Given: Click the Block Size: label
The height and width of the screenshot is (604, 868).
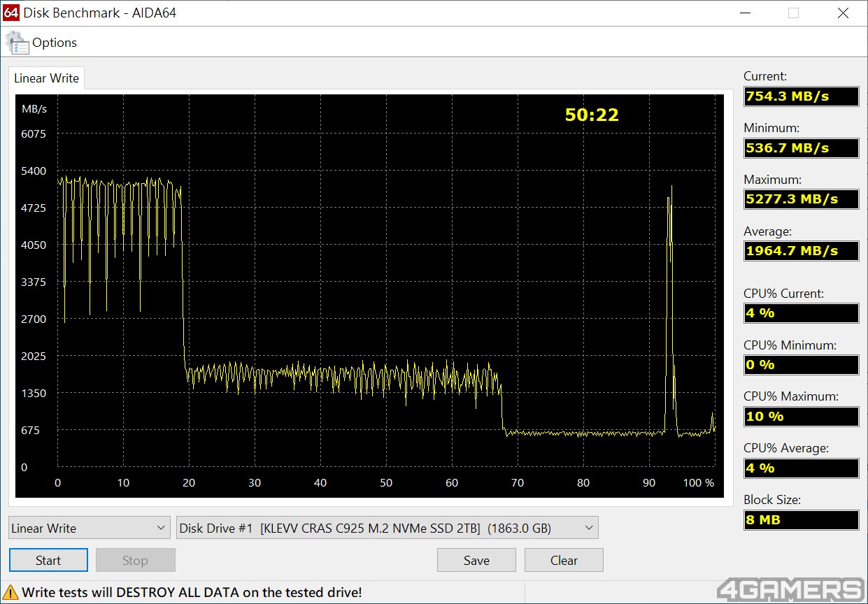Looking at the screenshot, I should 772,500.
